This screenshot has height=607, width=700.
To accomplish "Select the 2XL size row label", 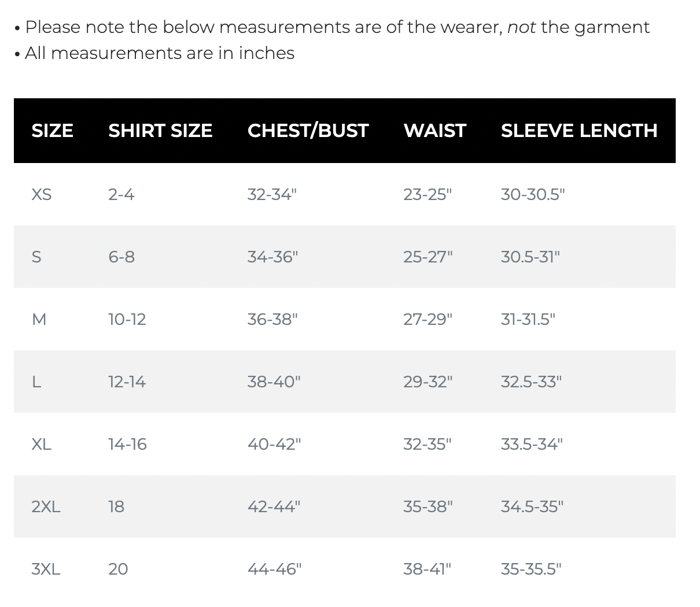I will pyautogui.click(x=46, y=506).
